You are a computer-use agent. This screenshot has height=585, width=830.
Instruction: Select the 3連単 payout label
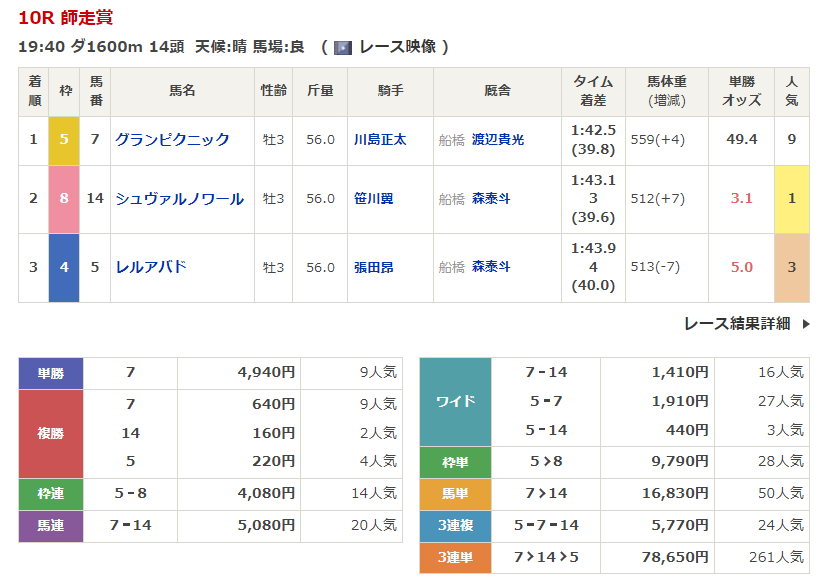[455, 557]
